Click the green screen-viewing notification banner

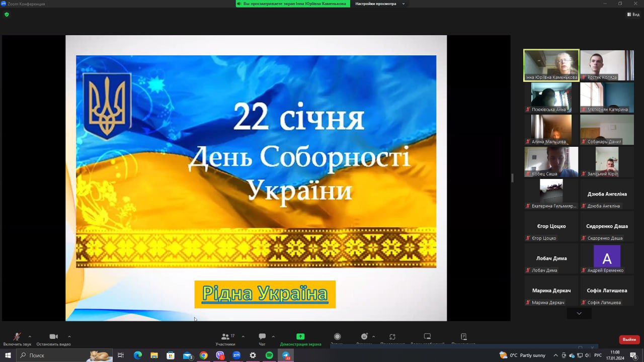(x=293, y=4)
